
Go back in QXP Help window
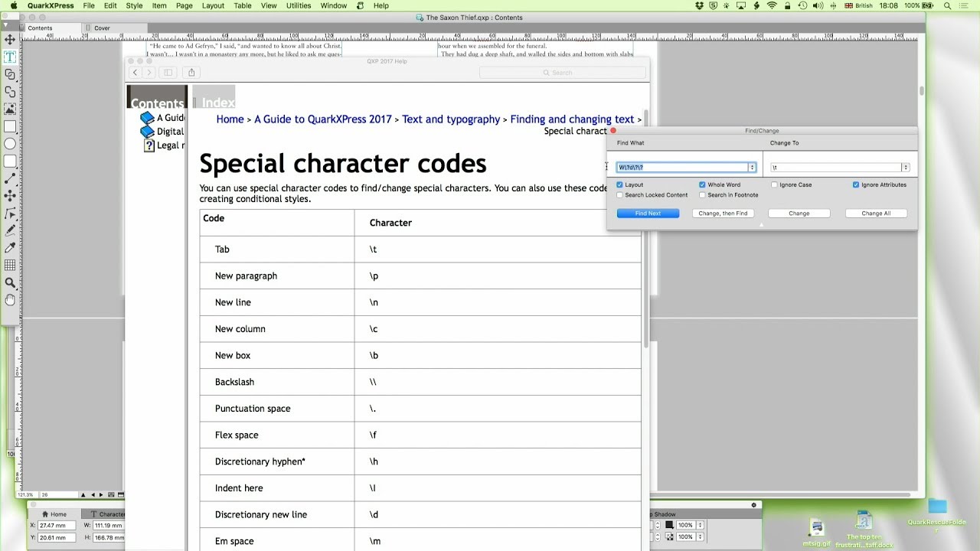click(x=135, y=73)
